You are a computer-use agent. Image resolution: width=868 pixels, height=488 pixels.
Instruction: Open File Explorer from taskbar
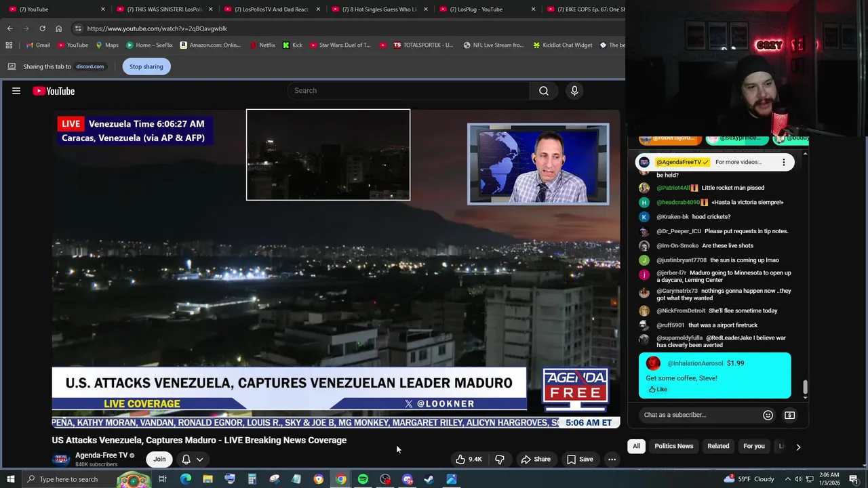pyautogui.click(x=208, y=479)
